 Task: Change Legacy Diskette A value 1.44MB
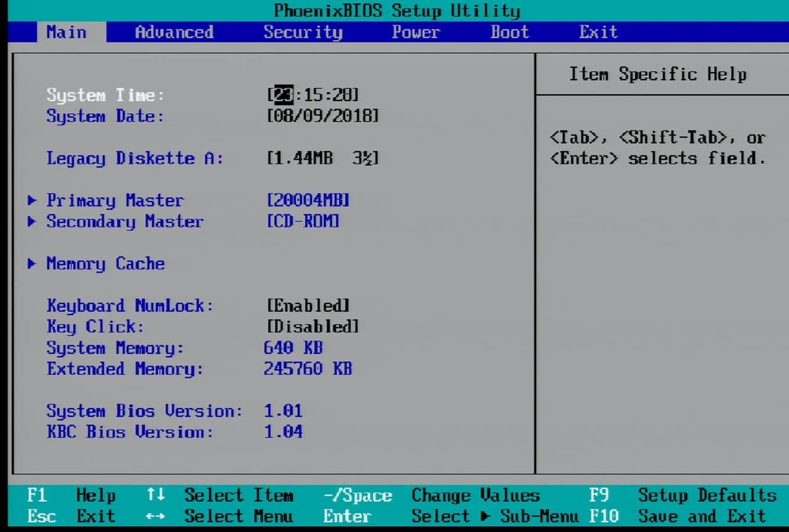[323, 158]
